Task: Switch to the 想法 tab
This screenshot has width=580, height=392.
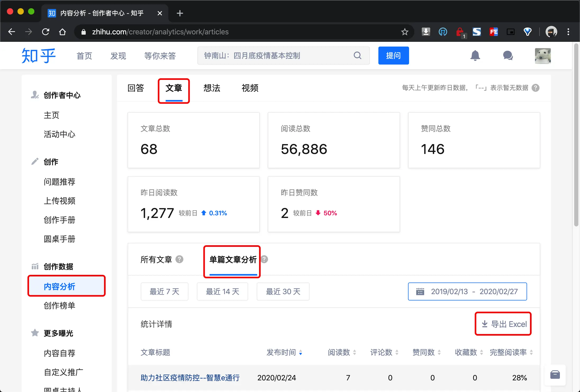Action: coord(212,88)
